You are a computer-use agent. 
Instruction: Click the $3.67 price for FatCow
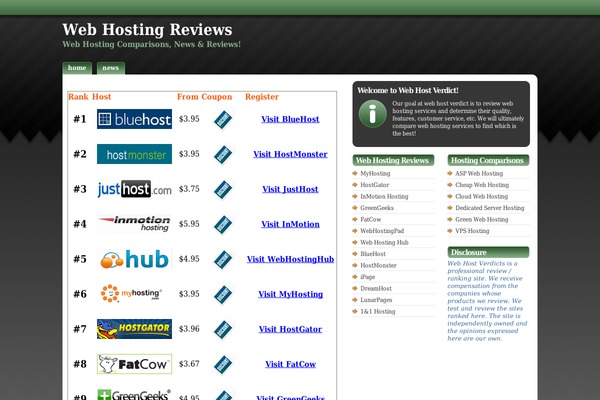click(189, 364)
